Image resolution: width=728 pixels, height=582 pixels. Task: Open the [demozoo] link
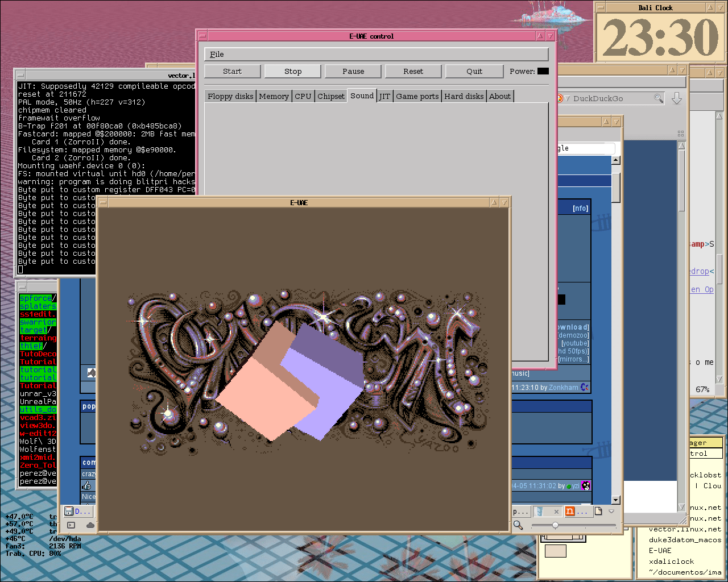click(573, 335)
